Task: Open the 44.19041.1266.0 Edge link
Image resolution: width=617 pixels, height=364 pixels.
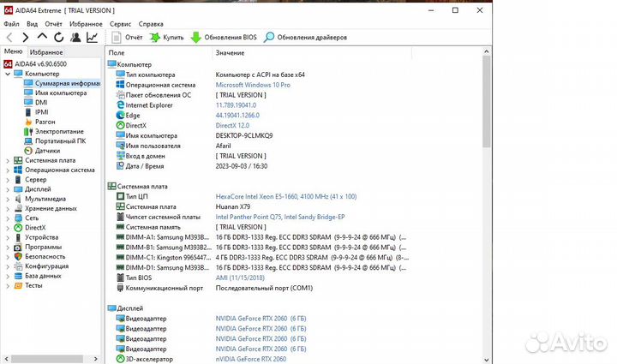Action: (237, 116)
